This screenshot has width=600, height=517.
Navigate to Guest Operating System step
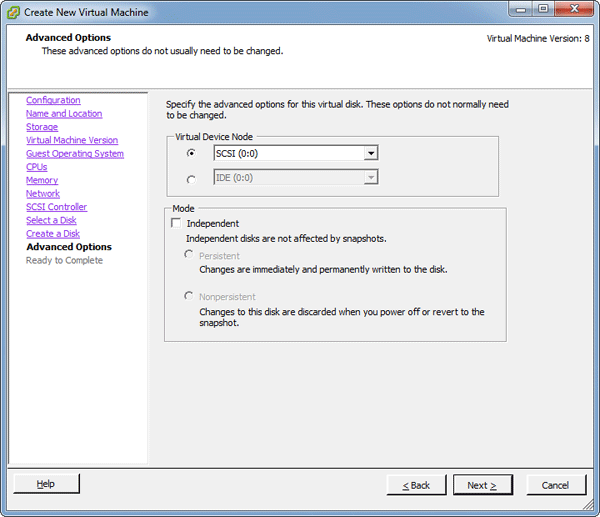pos(74,154)
